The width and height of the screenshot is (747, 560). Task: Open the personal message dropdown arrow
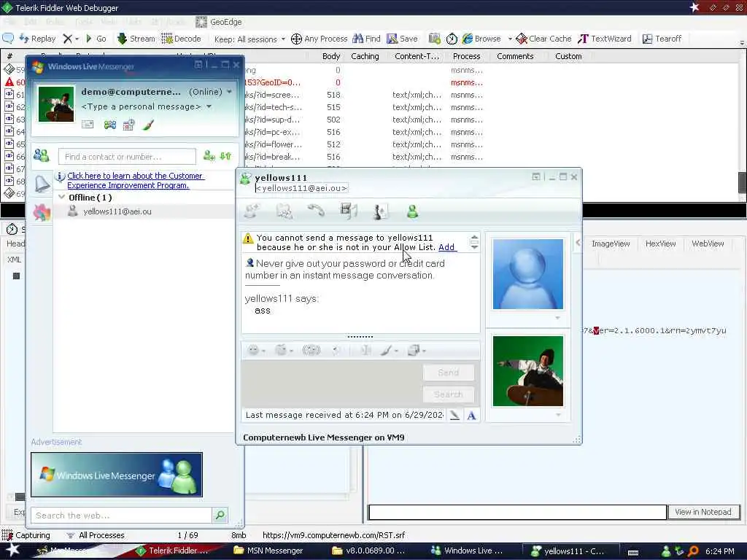pyautogui.click(x=209, y=106)
